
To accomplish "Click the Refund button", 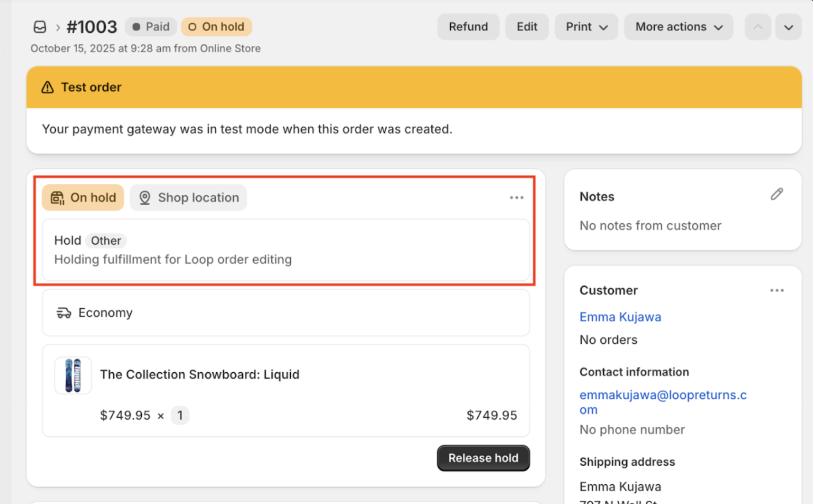I will [468, 27].
